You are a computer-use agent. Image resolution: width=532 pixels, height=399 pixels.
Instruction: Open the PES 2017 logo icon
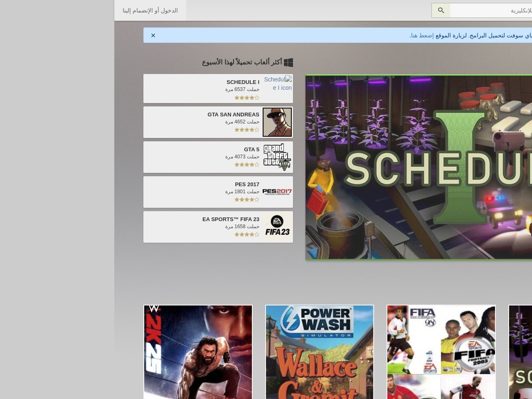click(277, 192)
